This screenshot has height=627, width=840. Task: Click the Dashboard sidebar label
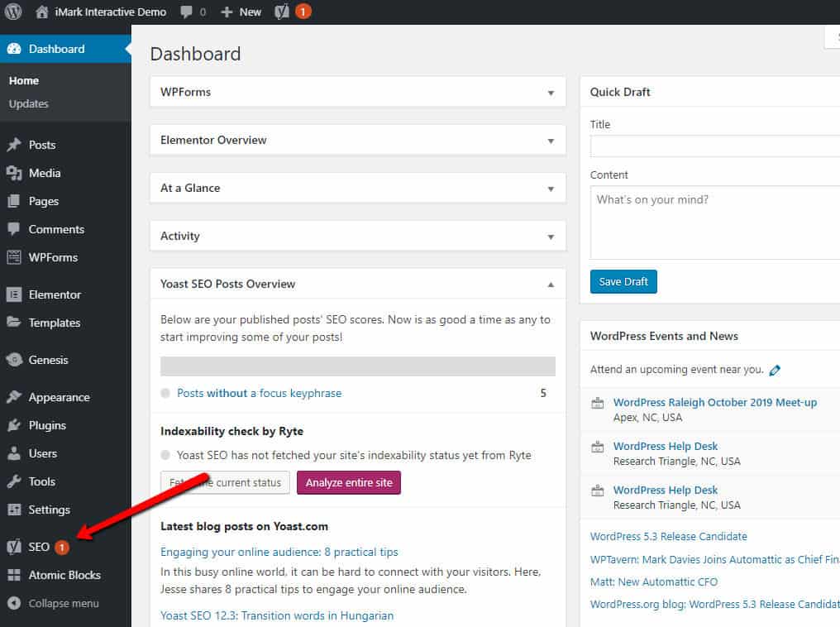56,49
